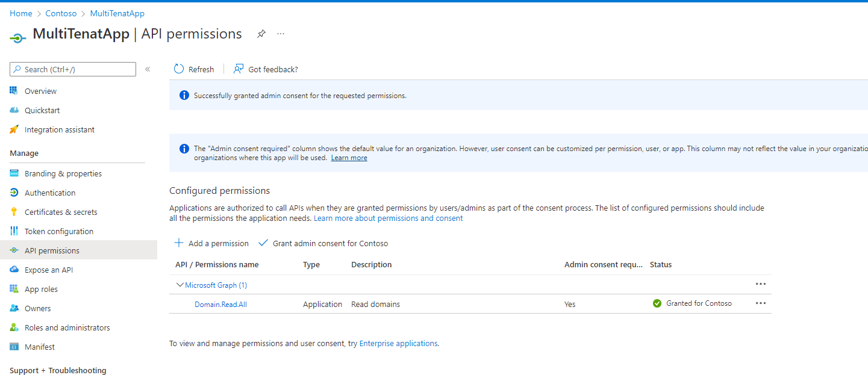868x375 pixels.
Task: Open the Enterprise applications link
Action: (398, 343)
